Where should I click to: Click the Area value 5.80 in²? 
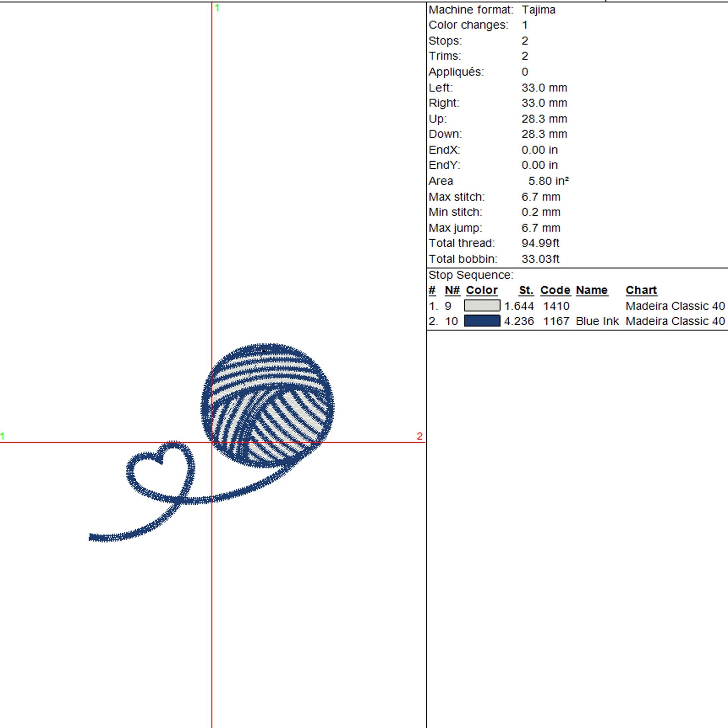point(548,181)
